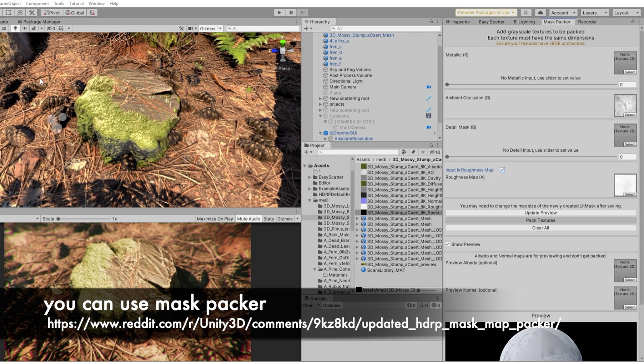
Task: Toggle scene effects icon
Action: click(x=34, y=28)
